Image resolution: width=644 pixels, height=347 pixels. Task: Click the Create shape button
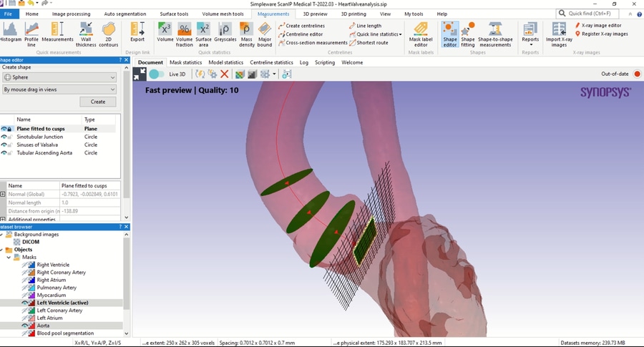(x=98, y=102)
